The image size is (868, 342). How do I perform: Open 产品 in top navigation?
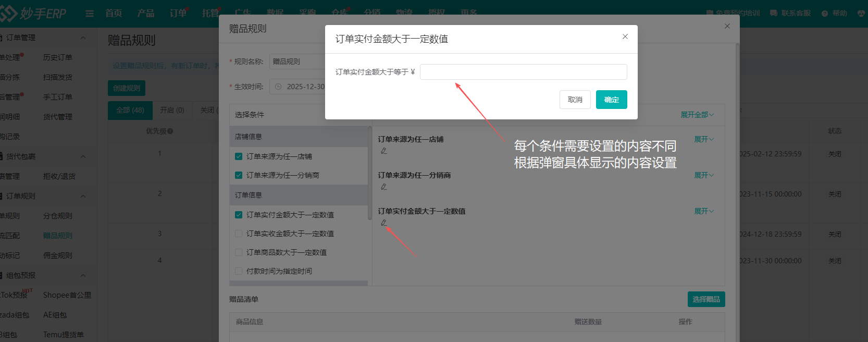(x=146, y=13)
